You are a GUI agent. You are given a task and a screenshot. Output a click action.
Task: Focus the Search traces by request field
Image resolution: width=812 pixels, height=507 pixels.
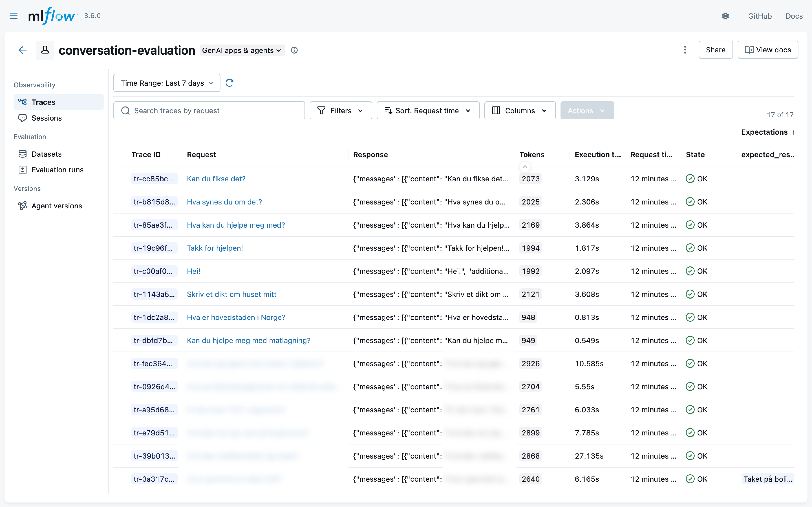click(209, 111)
